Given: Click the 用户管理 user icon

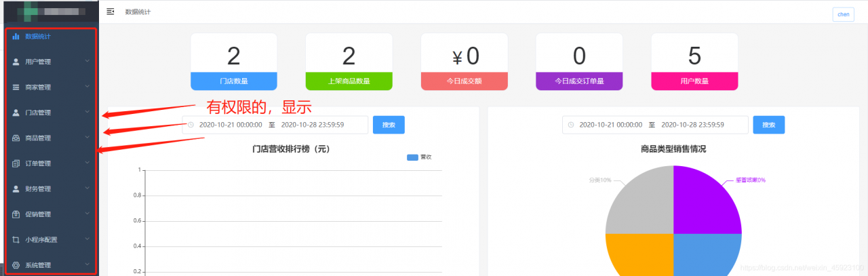Looking at the screenshot, I should pyautogui.click(x=16, y=62).
